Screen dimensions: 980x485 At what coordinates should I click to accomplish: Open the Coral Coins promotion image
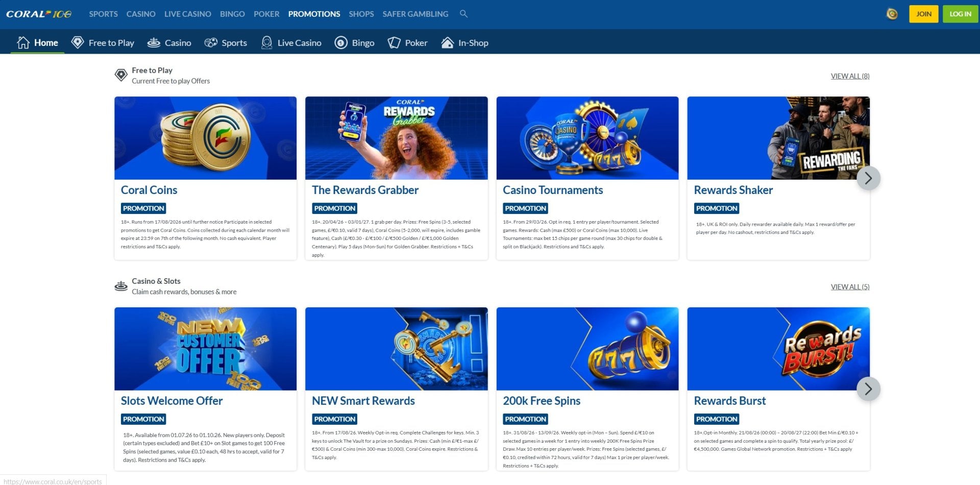[205, 138]
